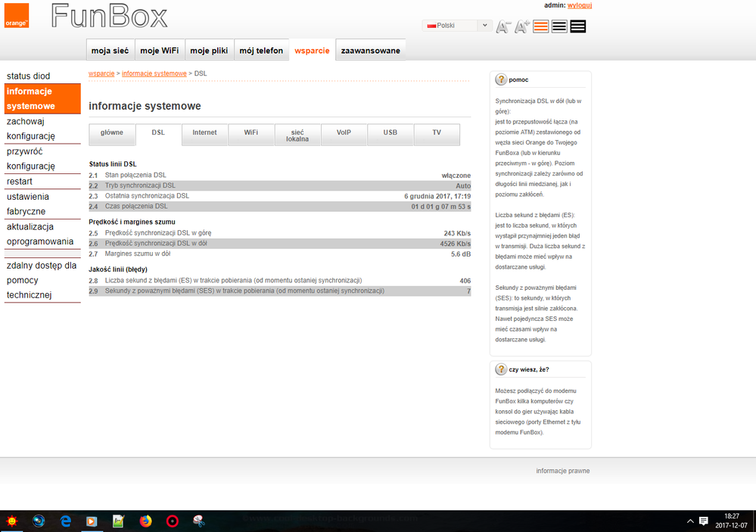The height and width of the screenshot is (532, 756).
Task: Open the 'zaawansowane' main tab
Action: [x=370, y=50]
